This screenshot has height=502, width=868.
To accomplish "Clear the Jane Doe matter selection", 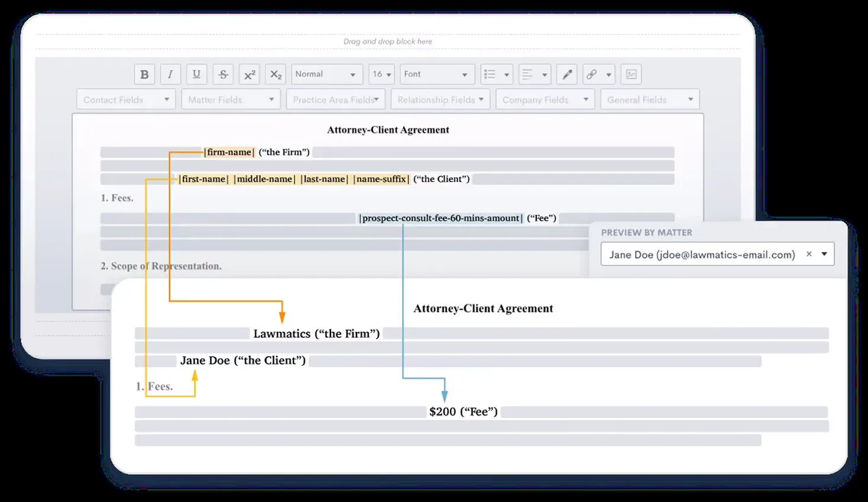I will click(x=809, y=254).
